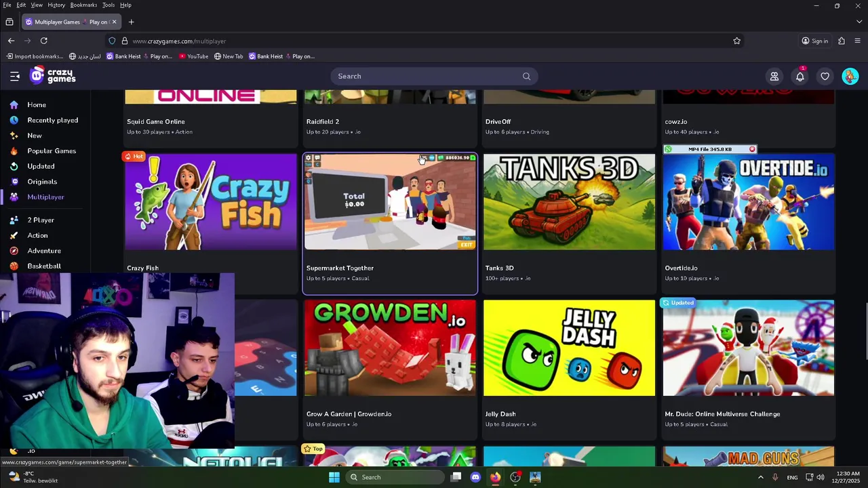This screenshot has height=488, width=868.
Task: Open the Supermarket Together game thumbnail
Action: (x=390, y=202)
